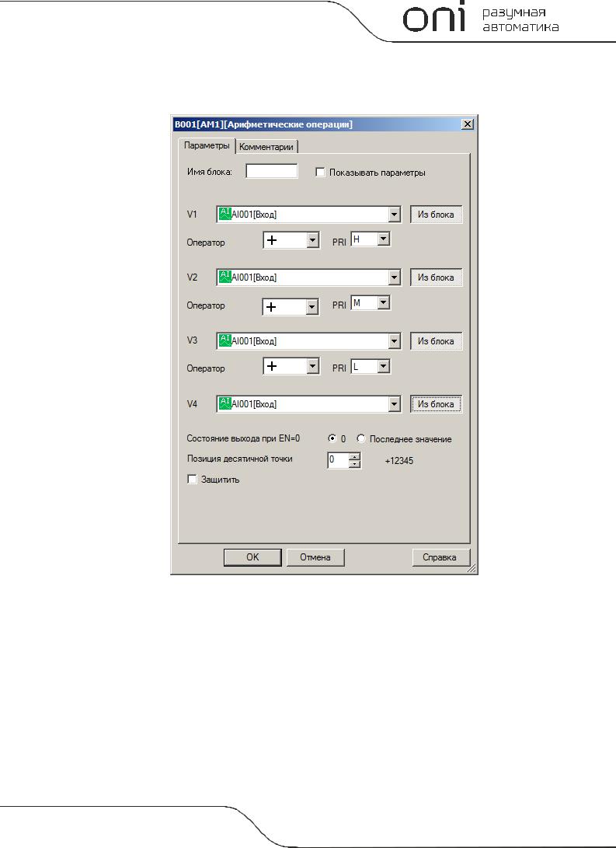Click the Из блока button for V3

pos(436,341)
